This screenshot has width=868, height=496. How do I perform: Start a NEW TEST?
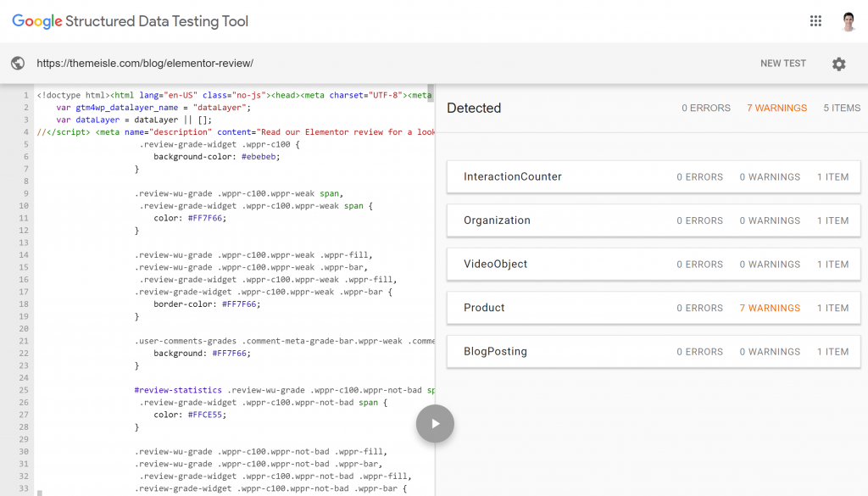coord(782,64)
